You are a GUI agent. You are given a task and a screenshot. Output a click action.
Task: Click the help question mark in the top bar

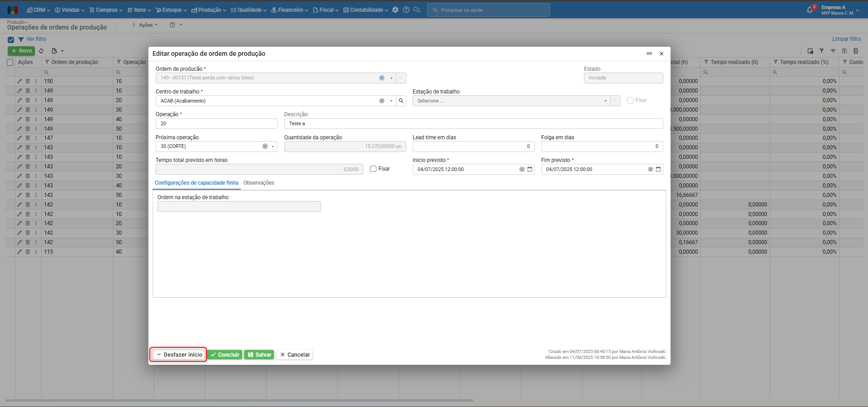(406, 10)
